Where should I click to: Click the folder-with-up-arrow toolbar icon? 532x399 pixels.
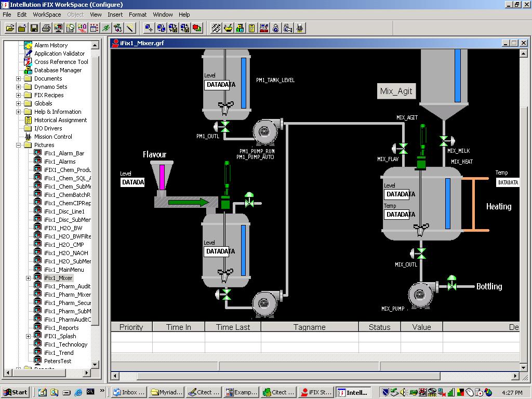[22, 28]
